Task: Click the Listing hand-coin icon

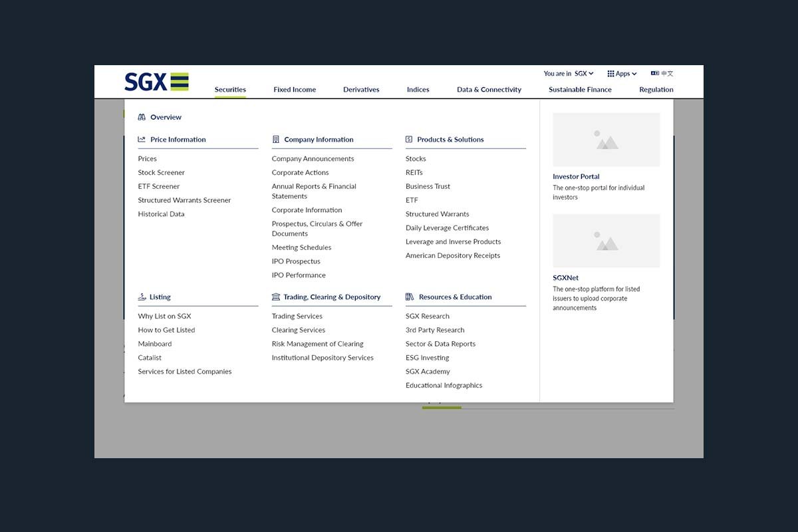Action: (x=142, y=297)
